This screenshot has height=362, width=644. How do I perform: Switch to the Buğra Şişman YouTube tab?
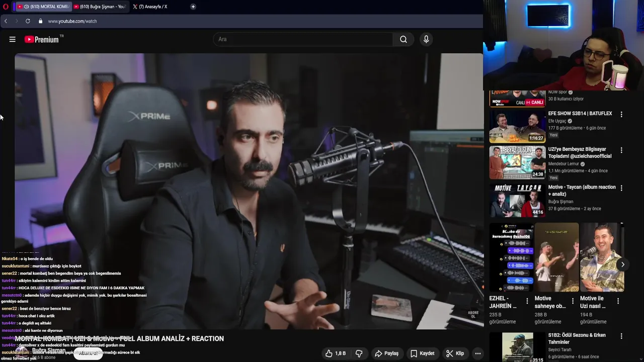99,7
